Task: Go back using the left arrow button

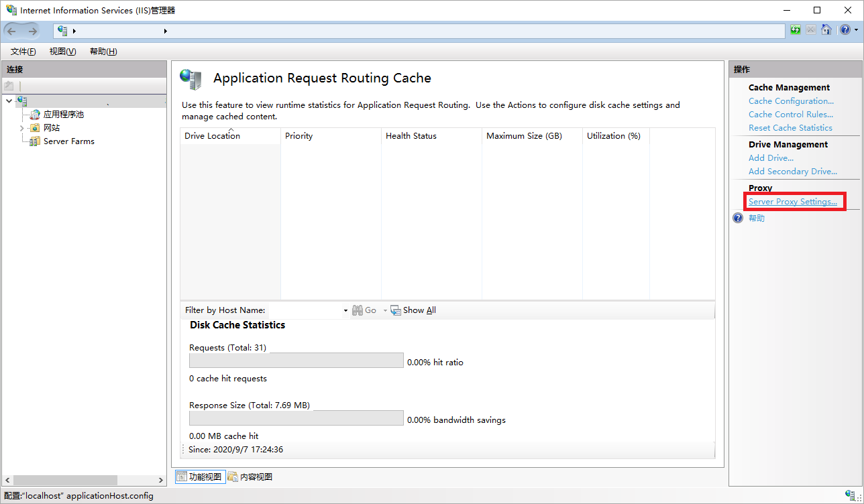Action: [x=12, y=31]
